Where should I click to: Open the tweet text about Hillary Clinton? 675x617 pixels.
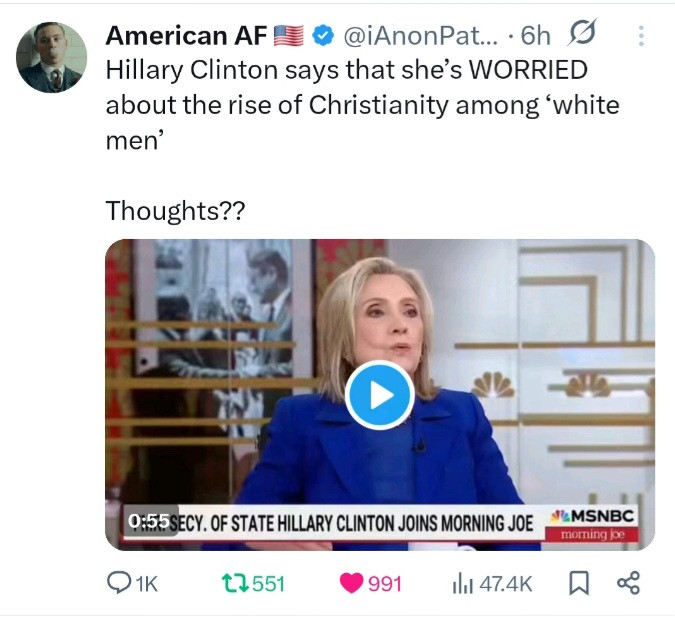[x=362, y=105]
